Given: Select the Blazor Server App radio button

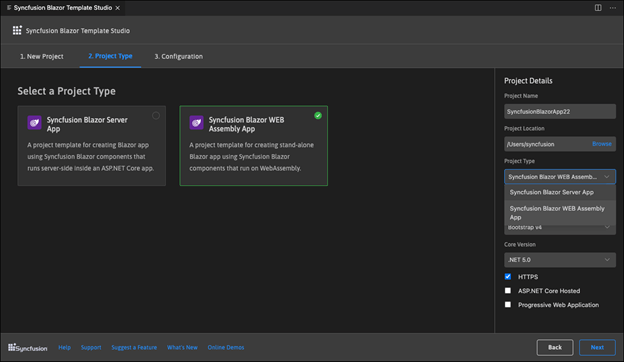Looking at the screenshot, I should pyautogui.click(x=156, y=115).
